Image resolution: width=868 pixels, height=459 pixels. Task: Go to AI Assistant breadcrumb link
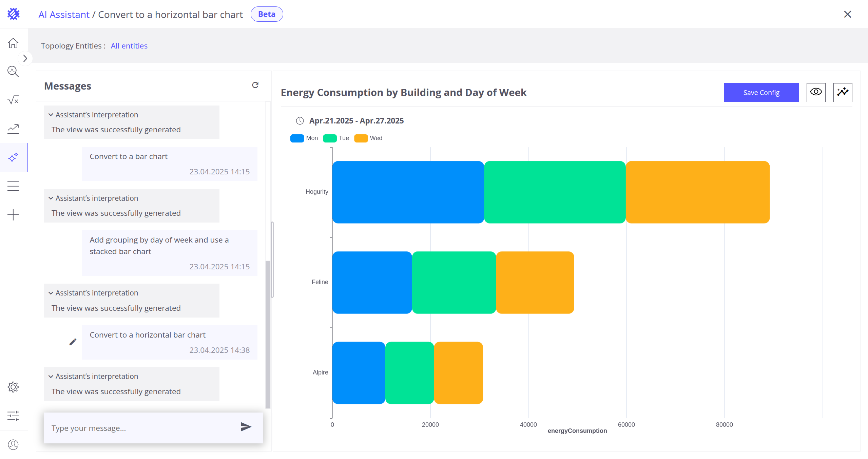64,15
